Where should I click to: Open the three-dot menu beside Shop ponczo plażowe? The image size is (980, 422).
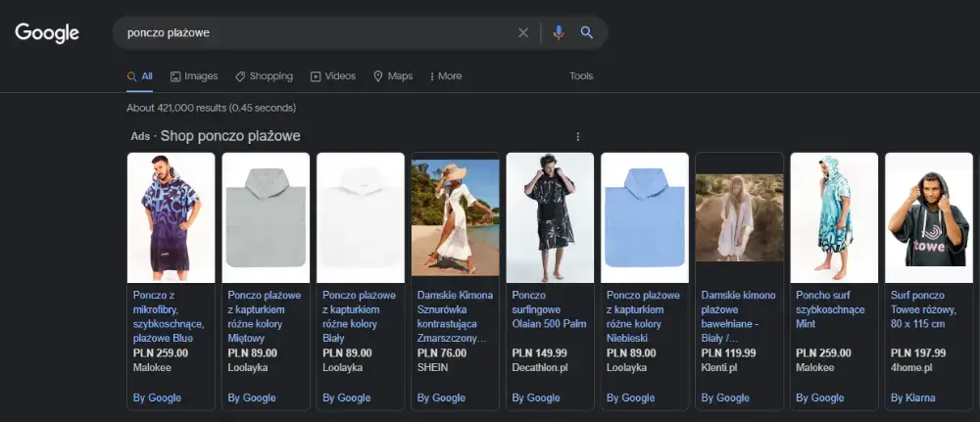click(x=577, y=136)
